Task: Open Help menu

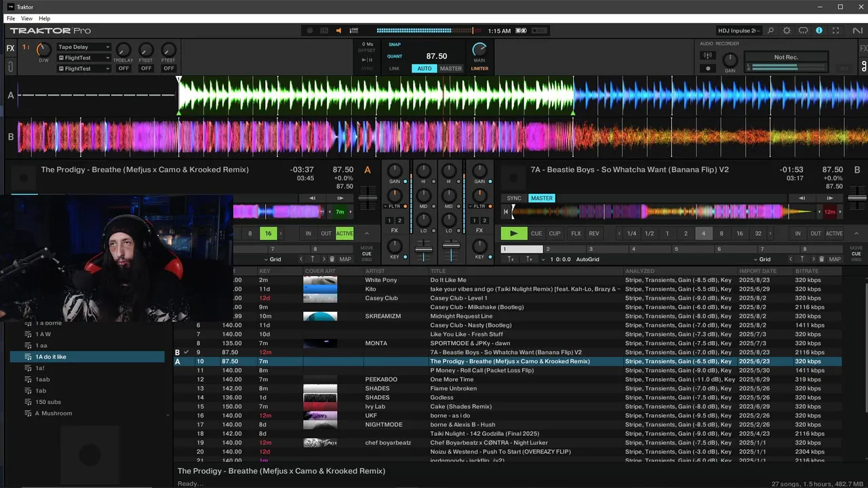Action: click(x=44, y=18)
